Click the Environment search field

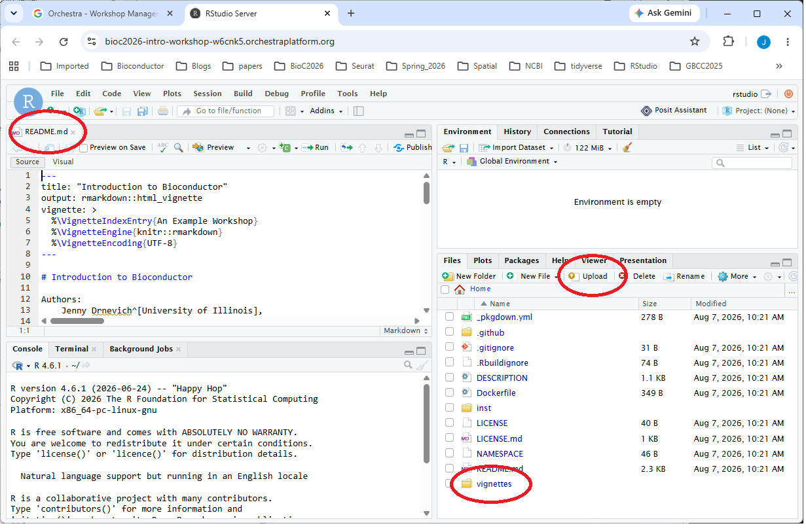click(x=752, y=163)
